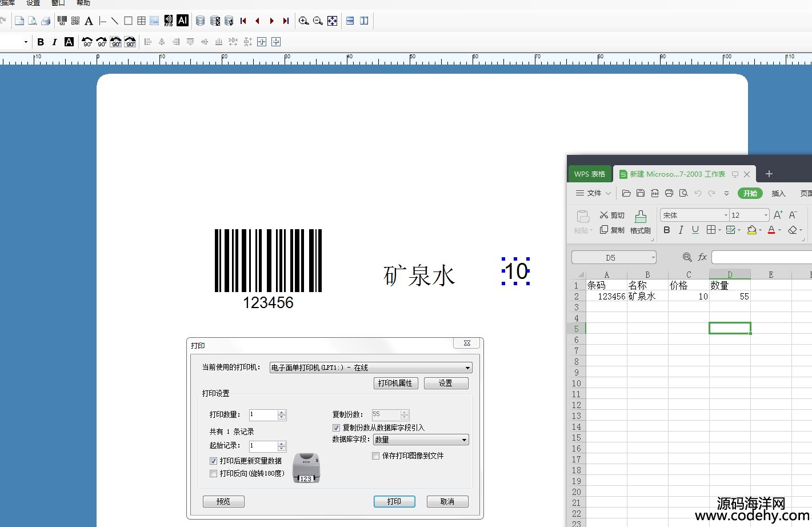
Task: Toggle 打印后更新变量数据 checkbox
Action: (213, 461)
